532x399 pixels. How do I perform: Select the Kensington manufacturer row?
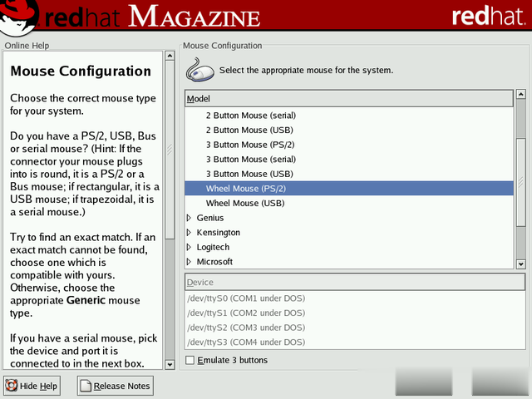coord(349,232)
